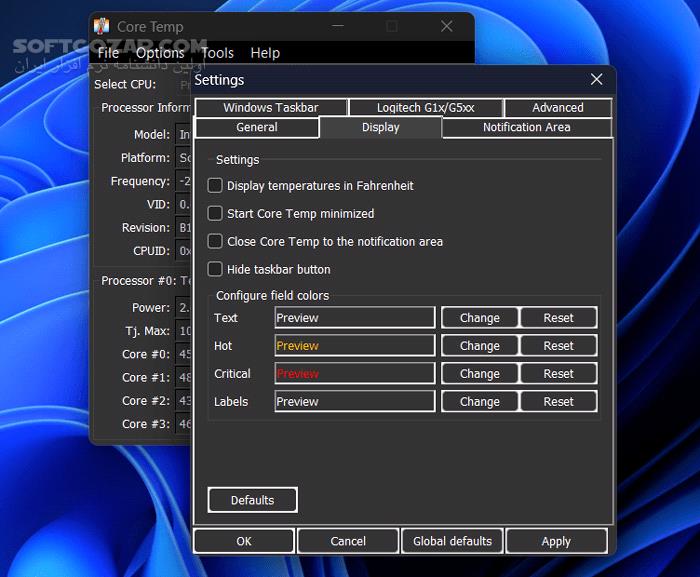Click Apply to save settings
700x577 pixels.
pos(556,541)
